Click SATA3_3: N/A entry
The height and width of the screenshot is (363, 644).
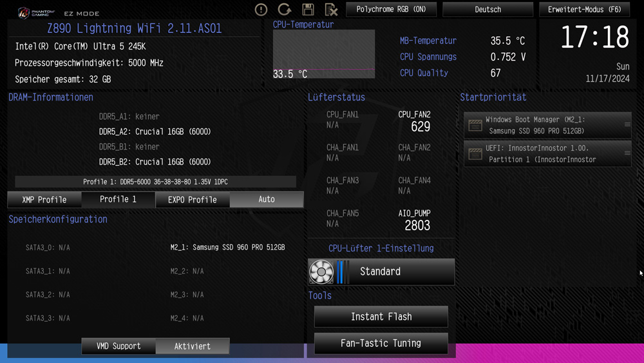tap(48, 319)
